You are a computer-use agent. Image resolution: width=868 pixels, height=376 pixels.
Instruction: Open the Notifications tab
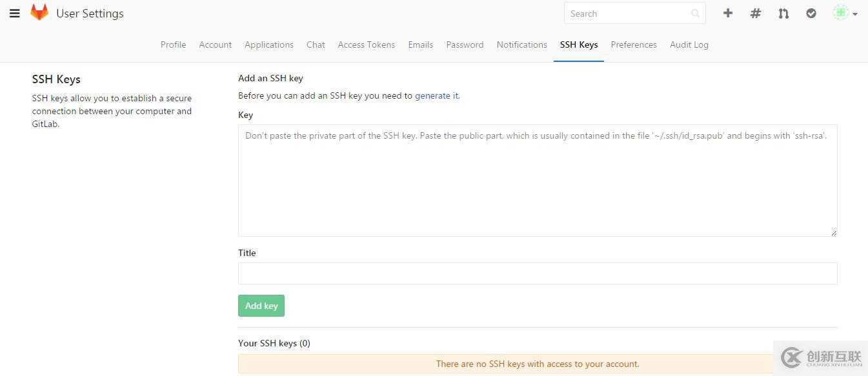(521, 45)
